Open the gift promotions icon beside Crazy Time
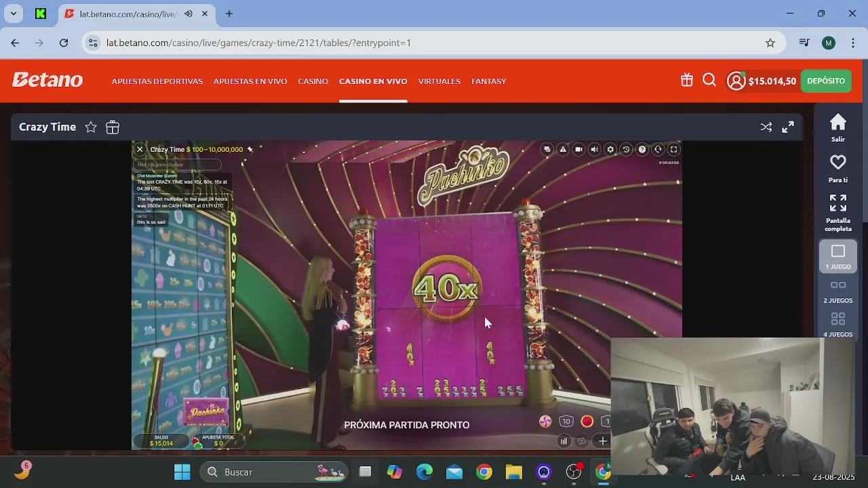The width and height of the screenshot is (868, 488). (x=113, y=127)
